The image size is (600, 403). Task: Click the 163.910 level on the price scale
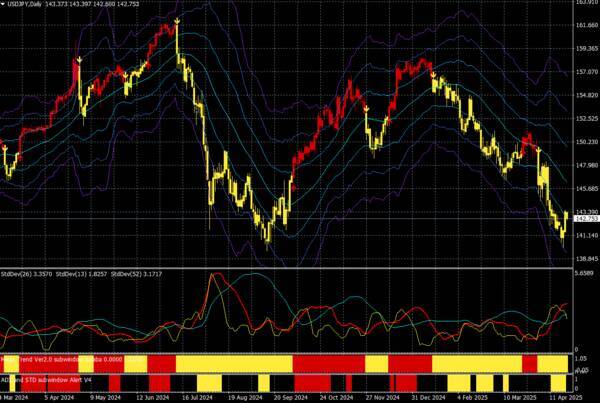point(585,2)
